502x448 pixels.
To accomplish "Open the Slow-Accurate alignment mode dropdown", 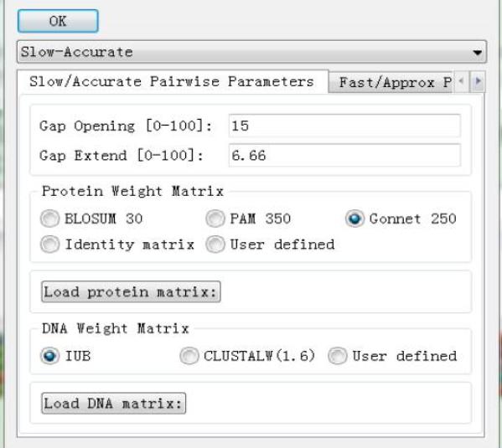I will [251, 52].
